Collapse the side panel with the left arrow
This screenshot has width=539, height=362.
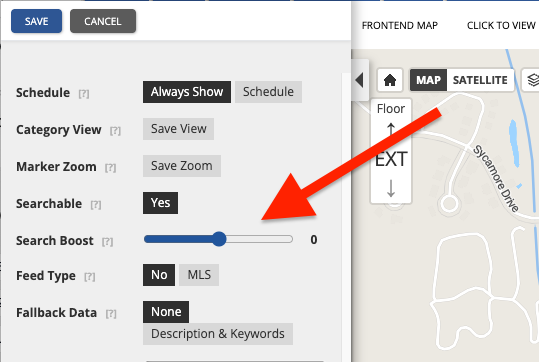360,80
